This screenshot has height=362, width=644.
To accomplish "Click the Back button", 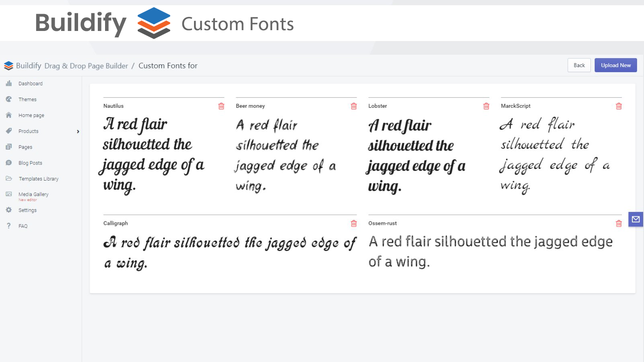I will (579, 65).
